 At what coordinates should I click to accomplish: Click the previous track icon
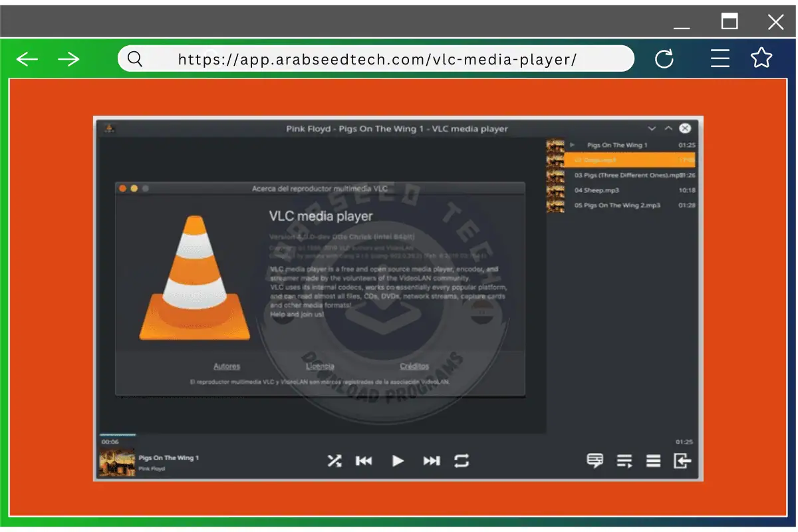[364, 460]
